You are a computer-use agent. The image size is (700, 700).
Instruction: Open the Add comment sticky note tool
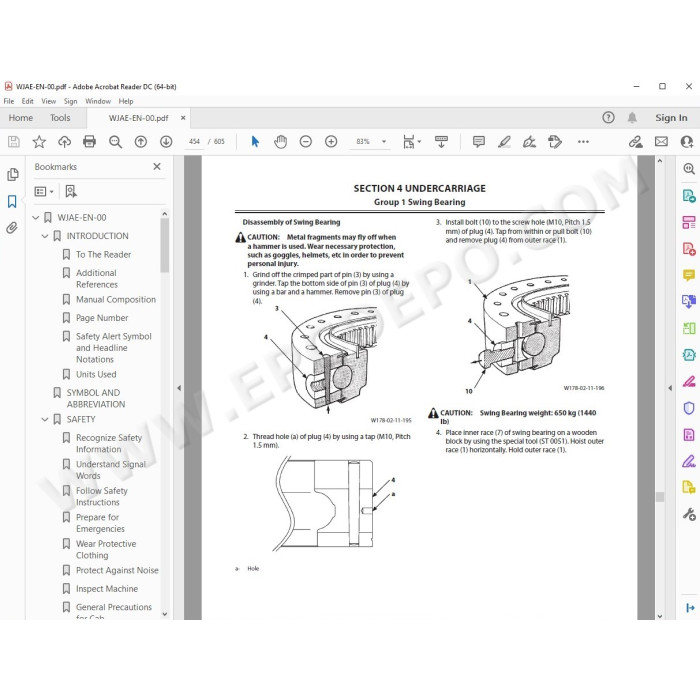(x=479, y=142)
